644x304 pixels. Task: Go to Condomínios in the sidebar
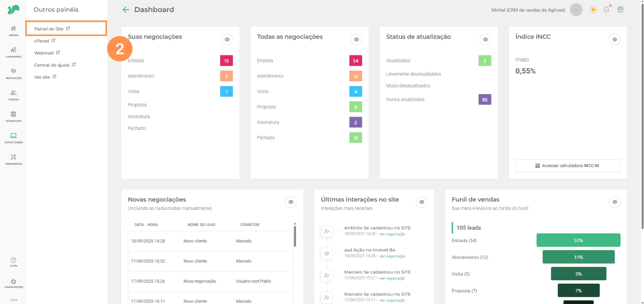click(x=13, y=52)
